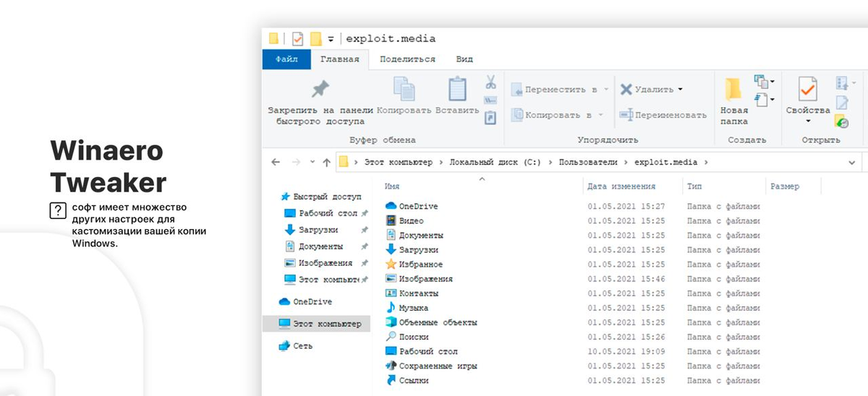Screen dimensions: 868x396
Task: Click Этот компьютер in the address path
Action: [398, 163]
